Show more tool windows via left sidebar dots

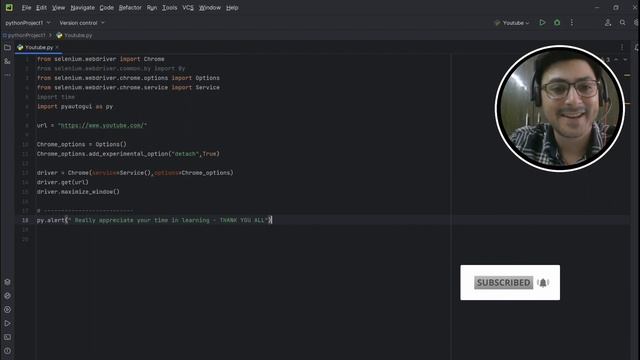[7, 75]
